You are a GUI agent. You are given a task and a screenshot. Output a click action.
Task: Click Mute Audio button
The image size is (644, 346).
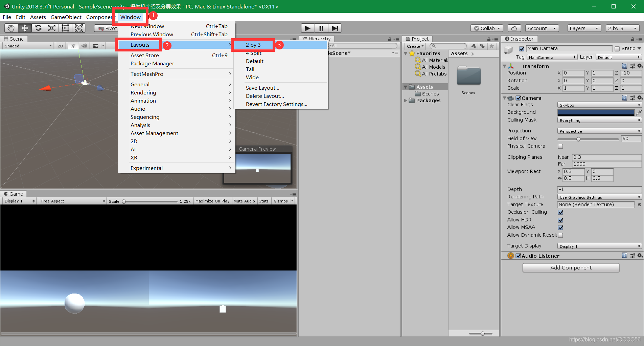(244, 201)
